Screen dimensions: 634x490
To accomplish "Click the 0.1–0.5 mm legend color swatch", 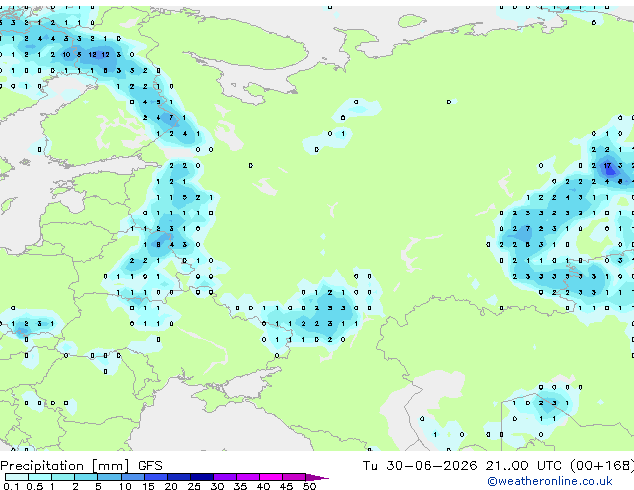I will click(17, 477).
